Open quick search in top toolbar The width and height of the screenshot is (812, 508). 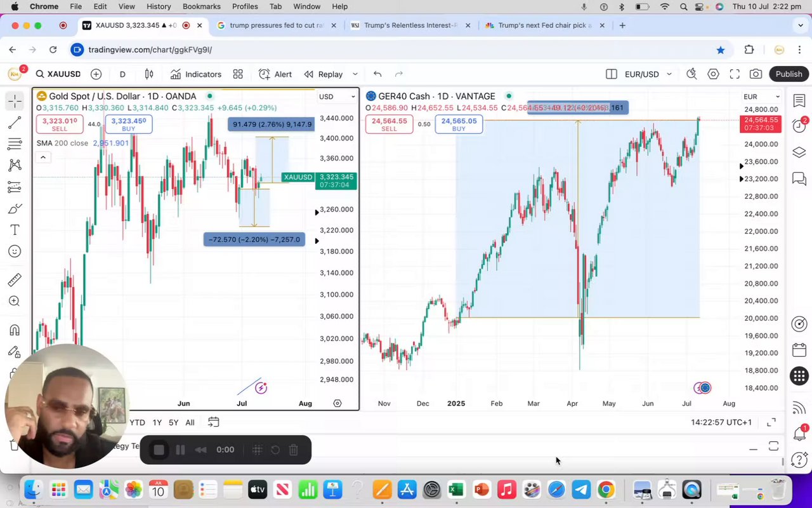[692, 74]
